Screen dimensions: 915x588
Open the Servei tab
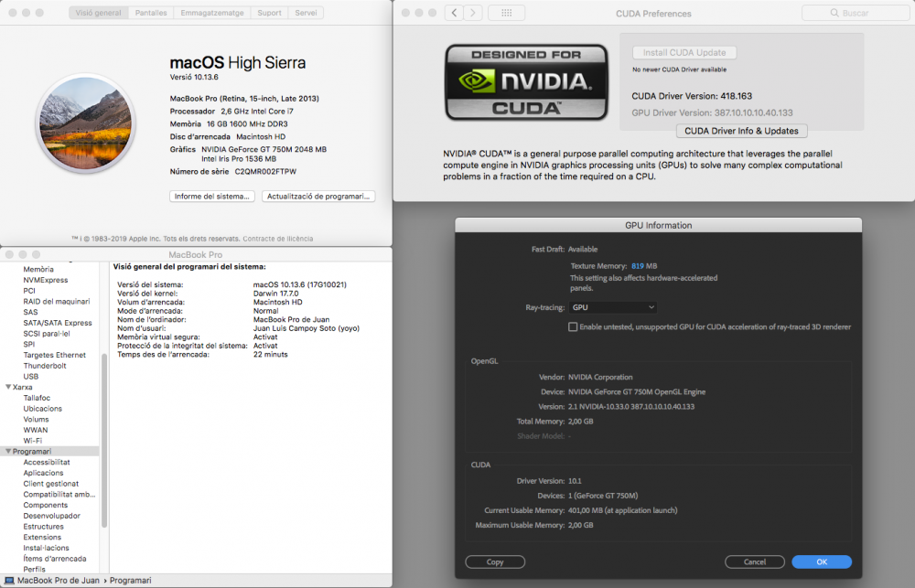(306, 13)
